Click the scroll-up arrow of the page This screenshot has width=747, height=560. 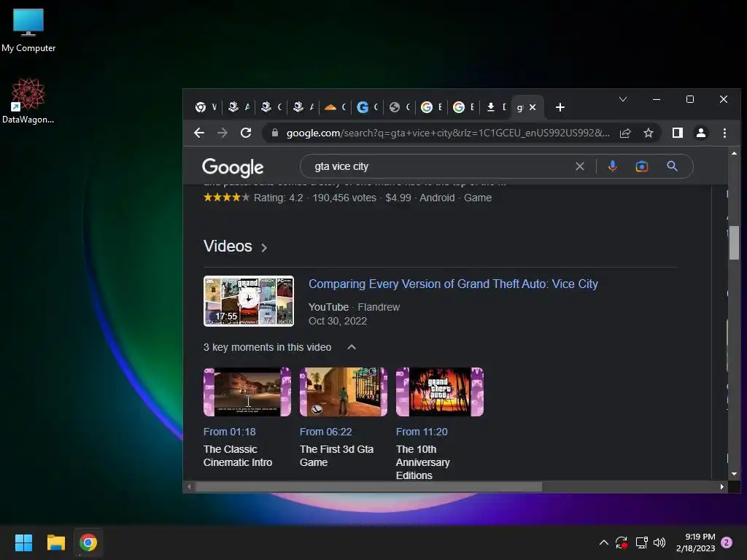coord(734,153)
